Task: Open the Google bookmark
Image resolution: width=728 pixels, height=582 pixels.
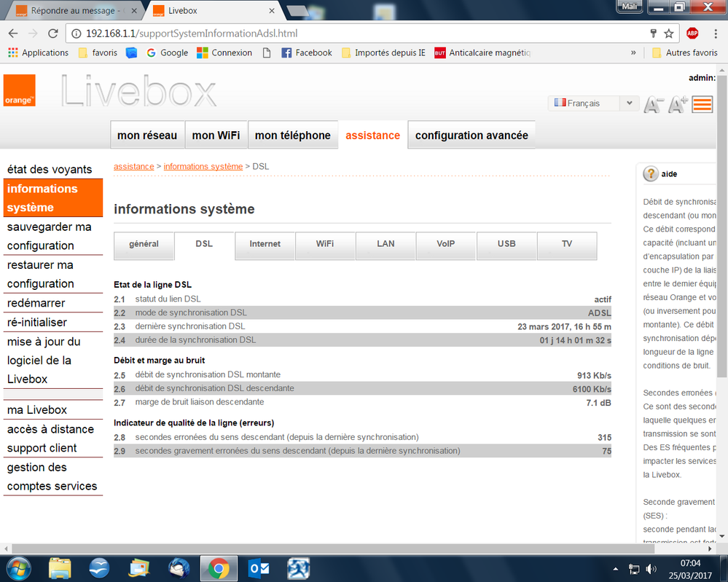Action: 167,53
